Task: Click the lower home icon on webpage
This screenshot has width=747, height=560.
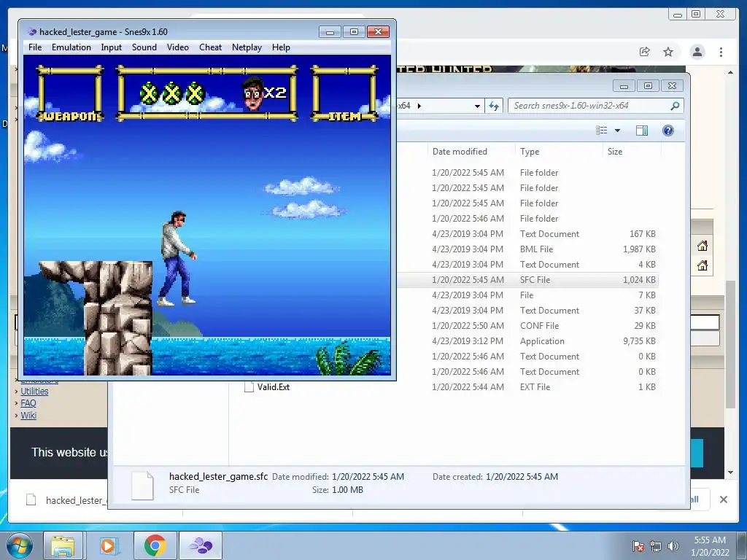Action: pyautogui.click(x=702, y=265)
